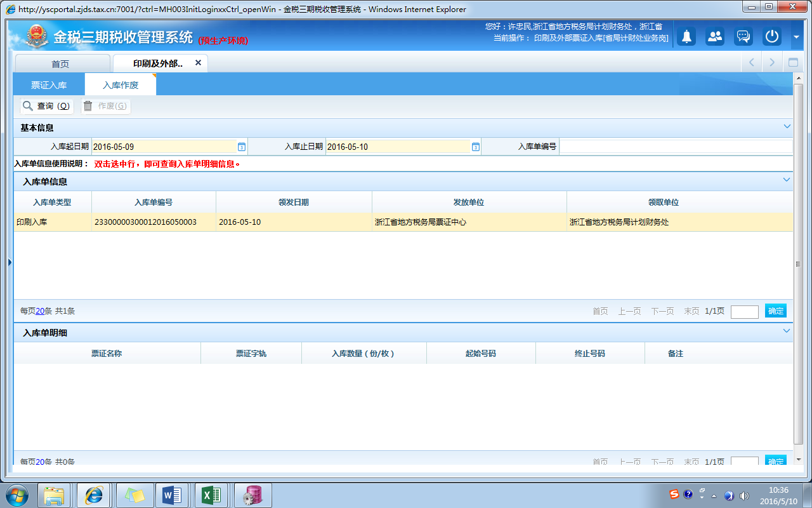Open Excel from the taskbar
This screenshot has height=508, width=812.
[x=211, y=495]
